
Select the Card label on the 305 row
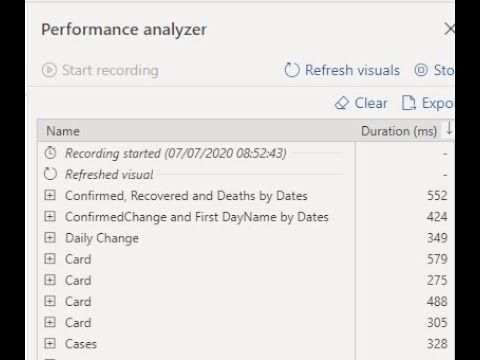pyautogui.click(x=78, y=323)
